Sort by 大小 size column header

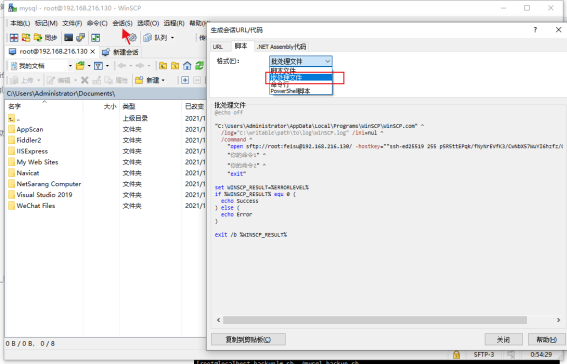pos(102,106)
